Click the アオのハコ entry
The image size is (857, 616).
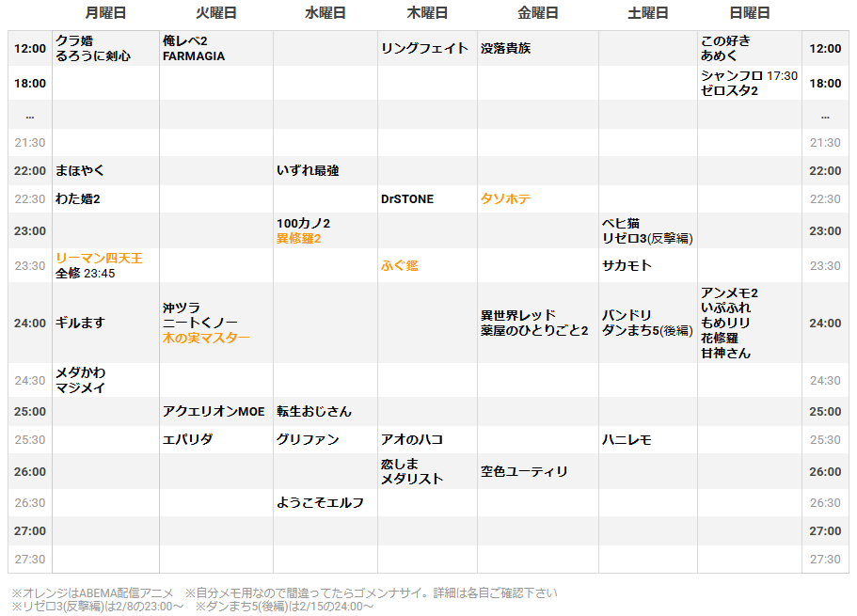click(412, 439)
